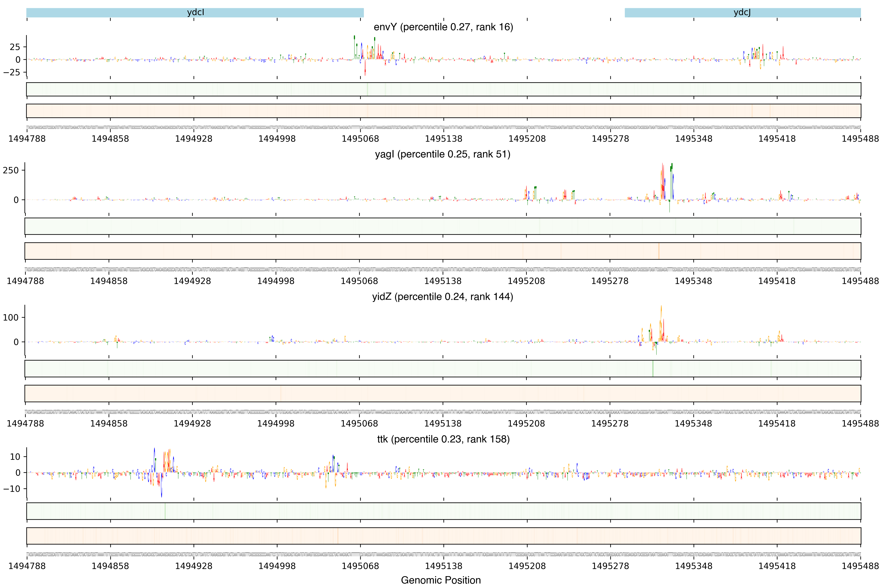Click the Genomic Position axis label
Image resolution: width=882 pixels, height=588 pixels.
coord(441,580)
